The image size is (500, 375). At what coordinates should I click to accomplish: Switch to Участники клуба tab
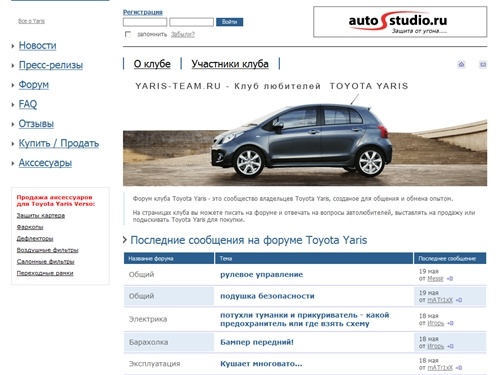(x=230, y=64)
